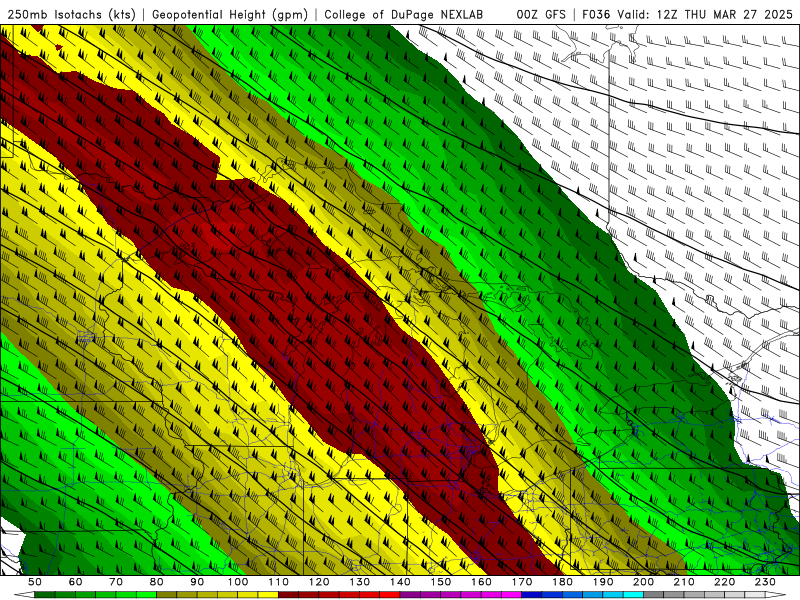Click the 190 value on the color scale

pyautogui.click(x=603, y=582)
